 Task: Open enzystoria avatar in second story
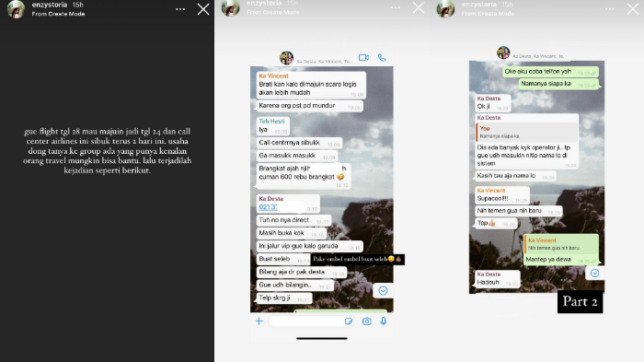click(230, 8)
